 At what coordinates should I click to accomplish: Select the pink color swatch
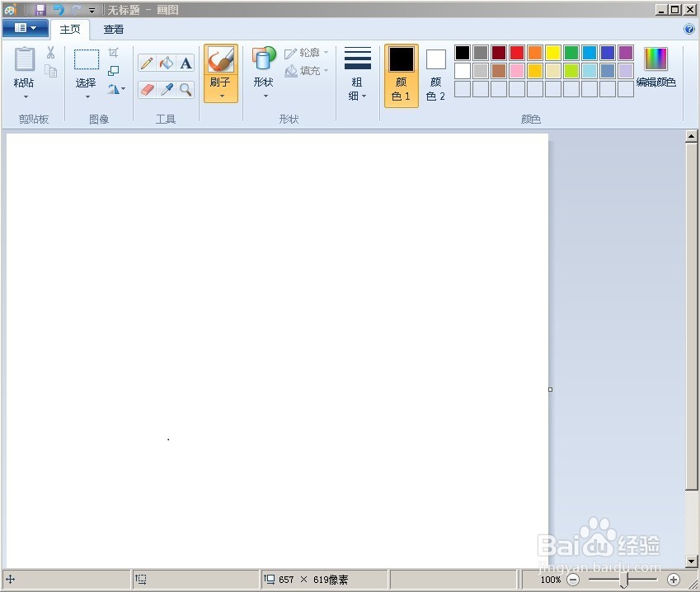click(x=516, y=71)
